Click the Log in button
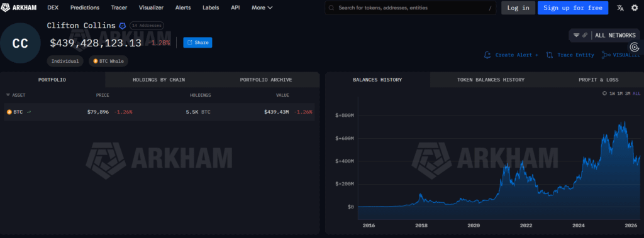This screenshot has width=644, height=238. click(518, 8)
